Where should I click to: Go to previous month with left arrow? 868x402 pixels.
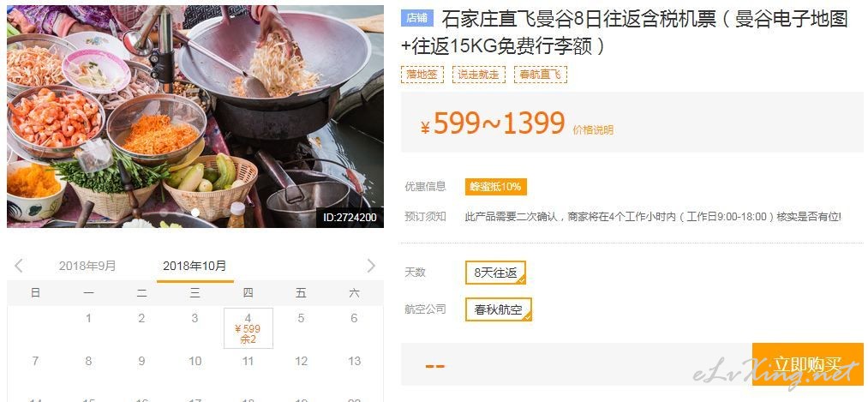(x=18, y=266)
